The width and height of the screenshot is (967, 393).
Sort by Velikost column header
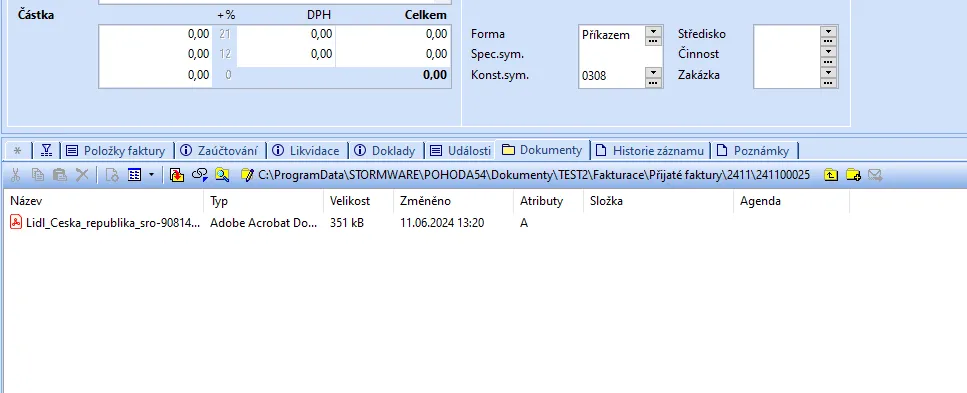click(358, 201)
